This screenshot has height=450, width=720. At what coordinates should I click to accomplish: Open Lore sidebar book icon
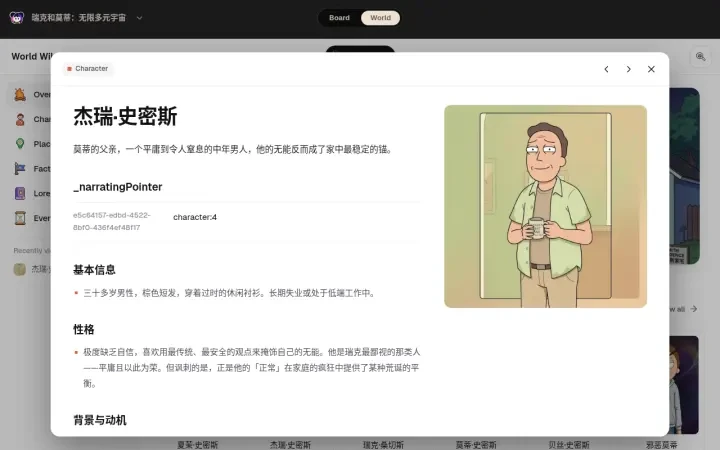(x=20, y=193)
